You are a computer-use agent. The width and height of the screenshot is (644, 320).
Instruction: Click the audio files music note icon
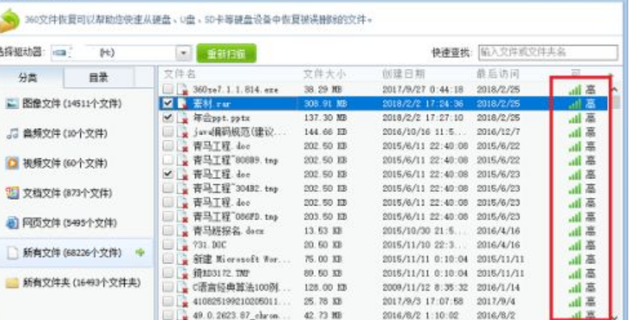pos(12,133)
